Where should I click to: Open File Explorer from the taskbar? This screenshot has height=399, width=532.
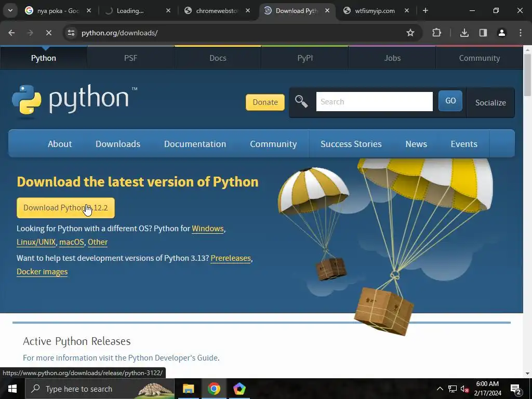[x=188, y=389]
